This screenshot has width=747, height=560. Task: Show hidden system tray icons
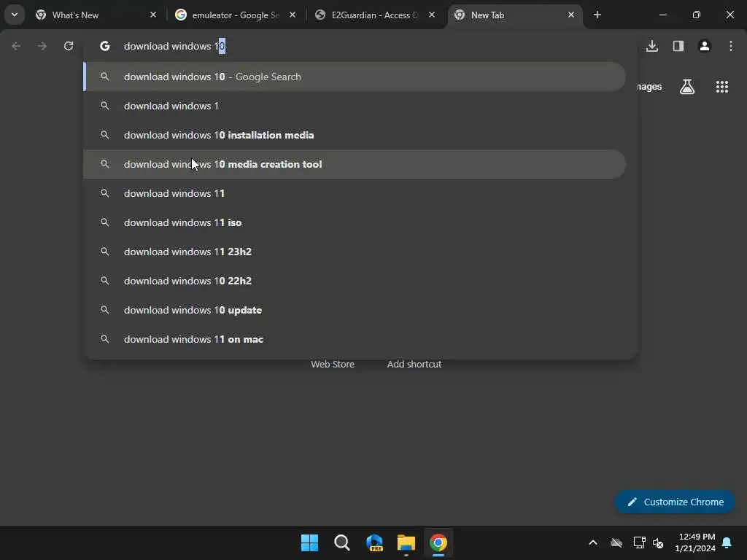tap(593, 542)
